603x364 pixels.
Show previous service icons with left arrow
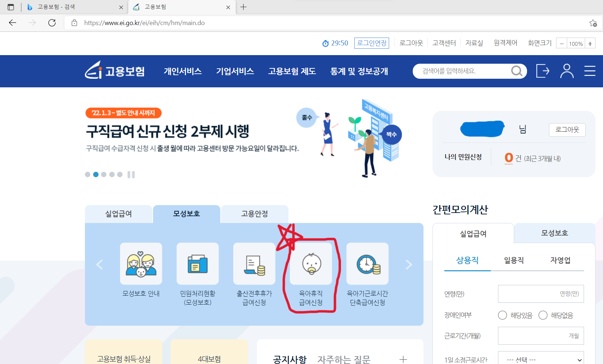(x=100, y=264)
